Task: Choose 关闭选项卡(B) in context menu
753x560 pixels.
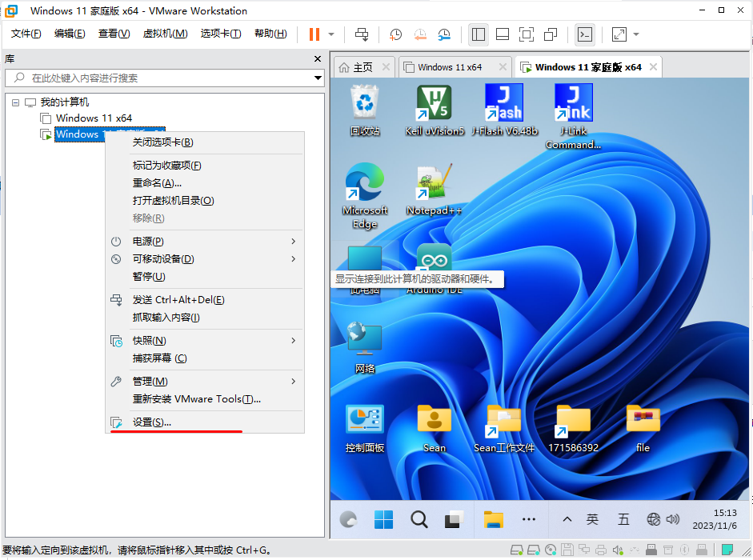Action: (205, 142)
